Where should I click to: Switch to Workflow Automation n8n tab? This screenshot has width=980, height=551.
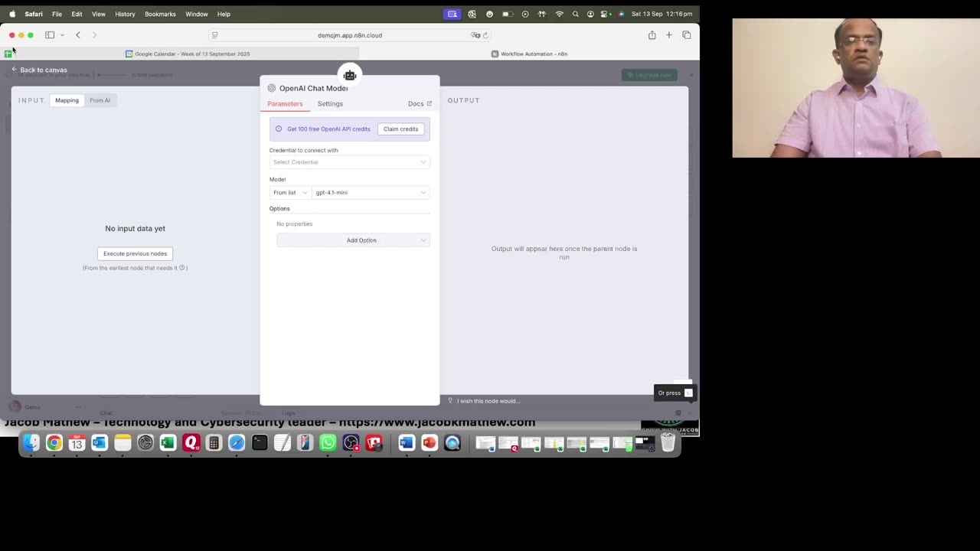tap(529, 54)
